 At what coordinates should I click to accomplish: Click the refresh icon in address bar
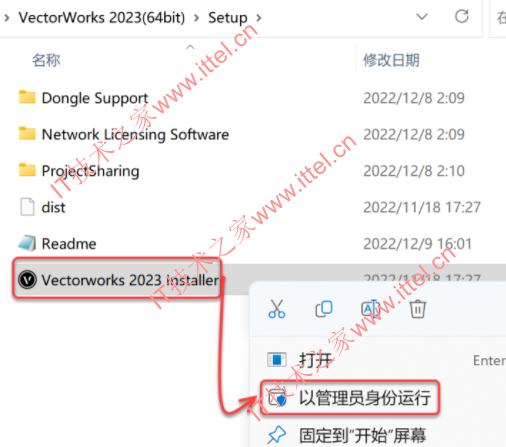462,16
